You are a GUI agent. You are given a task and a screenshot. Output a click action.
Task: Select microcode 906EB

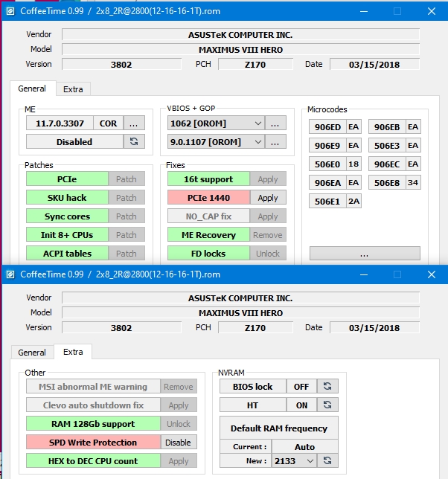387,126
